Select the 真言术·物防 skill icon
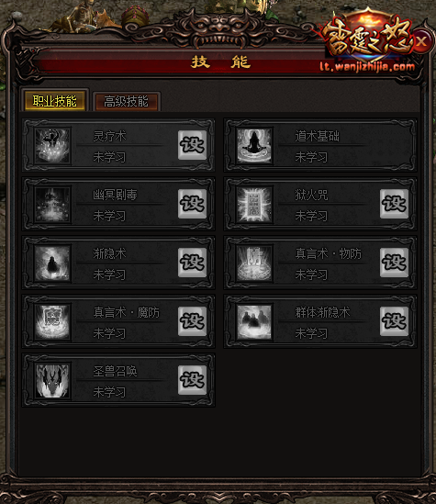This screenshot has width=436, height=504. pos(254,263)
